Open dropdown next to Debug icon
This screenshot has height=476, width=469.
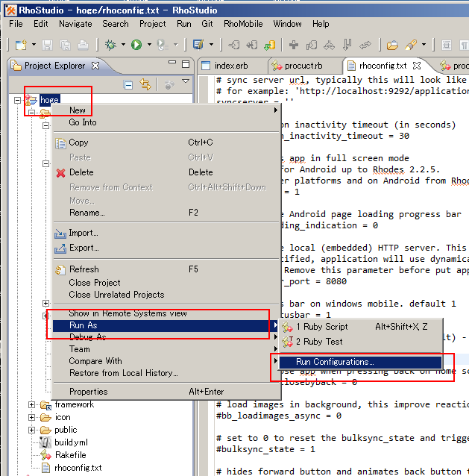(123, 45)
